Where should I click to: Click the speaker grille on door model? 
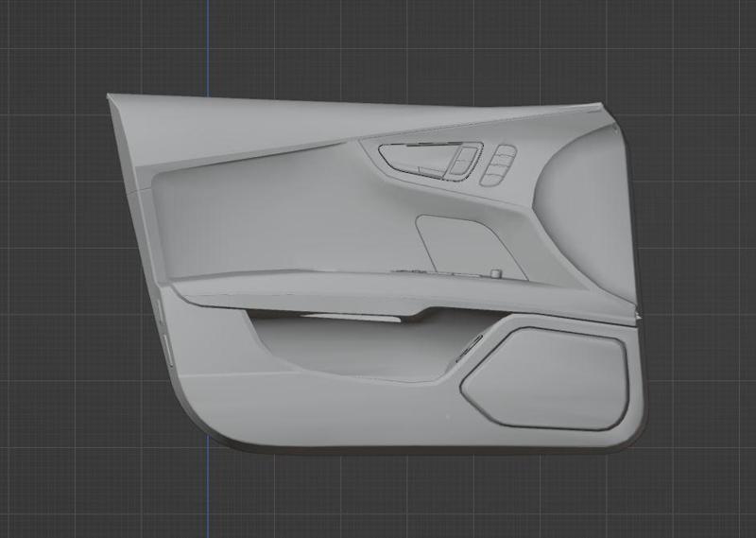click(545, 378)
